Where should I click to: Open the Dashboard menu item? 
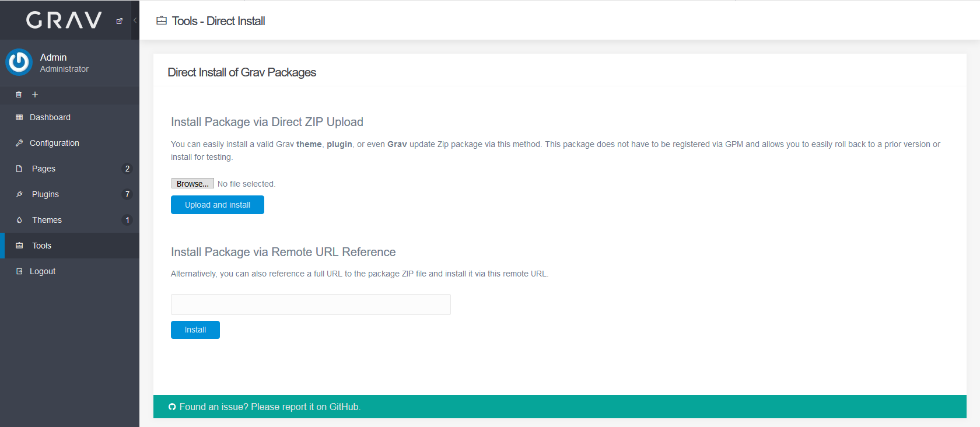(x=69, y=117)
